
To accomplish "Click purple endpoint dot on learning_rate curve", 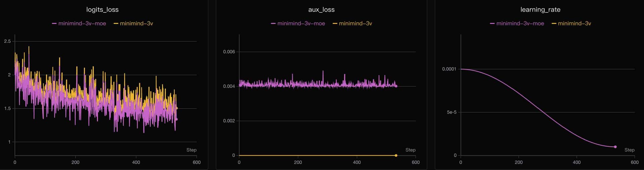I will pos(615,147).
